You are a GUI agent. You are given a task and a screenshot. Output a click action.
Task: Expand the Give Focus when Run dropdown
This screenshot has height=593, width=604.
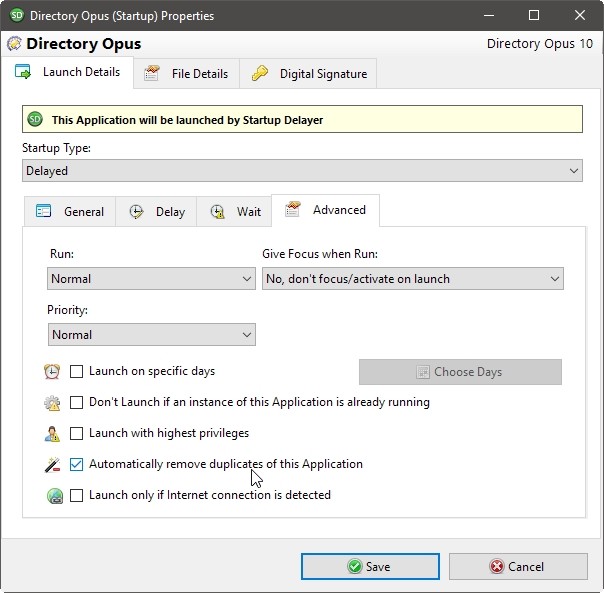click(413, 279)
